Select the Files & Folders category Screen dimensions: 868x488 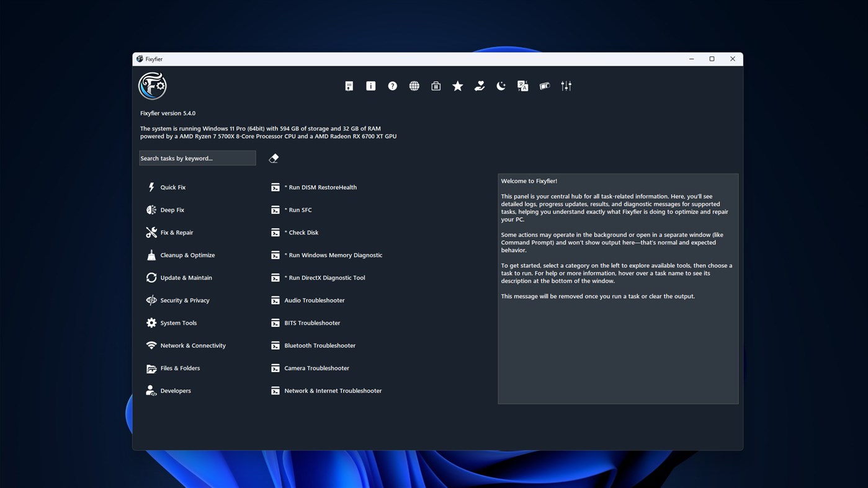(172, 368)
